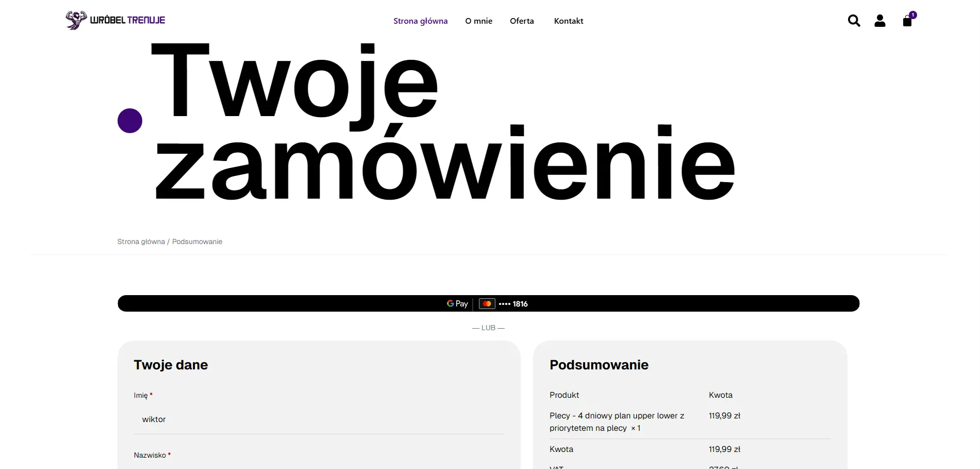Screen dimensions: 980x469
Task: Click the Podsumowanie breadcrumb entry
Action: pyautogui.click(x=197, y=241)
